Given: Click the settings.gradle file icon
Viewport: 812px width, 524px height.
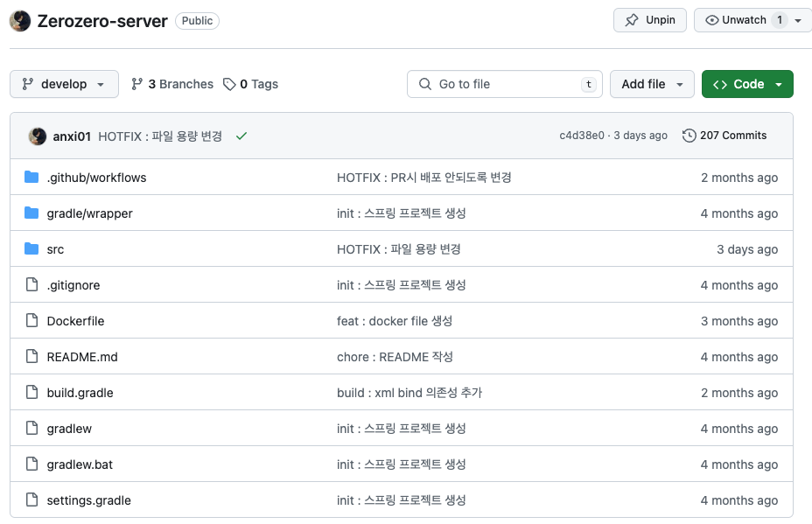Looking at the screenshot, I should pos(32,500).
